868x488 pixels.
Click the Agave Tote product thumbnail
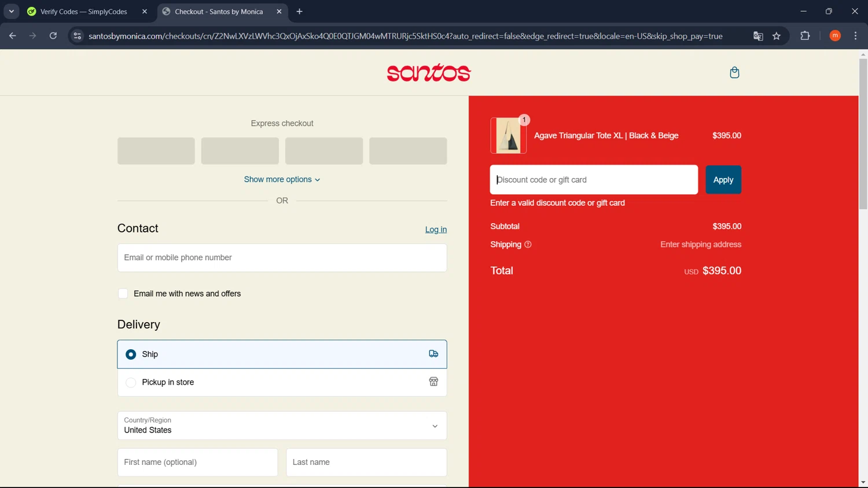tap(508, 136)
